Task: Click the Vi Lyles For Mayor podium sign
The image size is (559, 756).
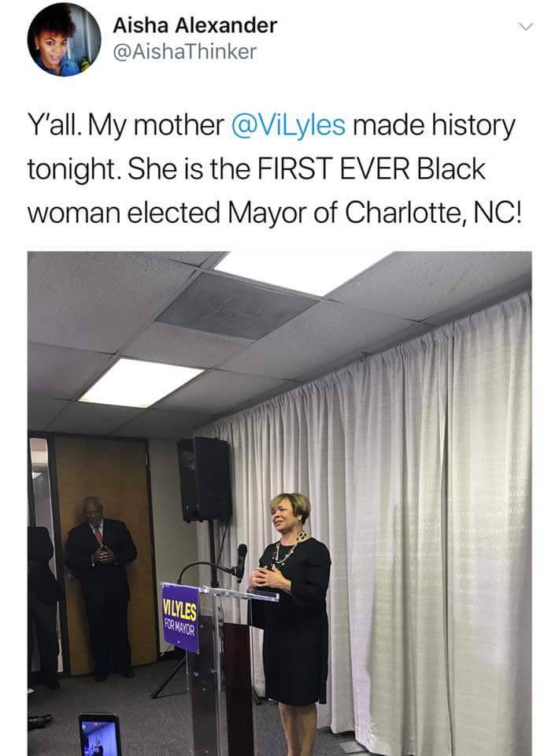Action: coord(180,617)
